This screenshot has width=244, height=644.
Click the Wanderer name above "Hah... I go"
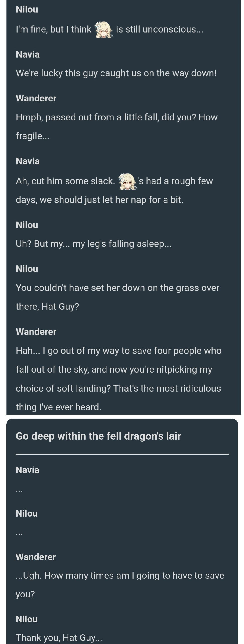(36, 332)
